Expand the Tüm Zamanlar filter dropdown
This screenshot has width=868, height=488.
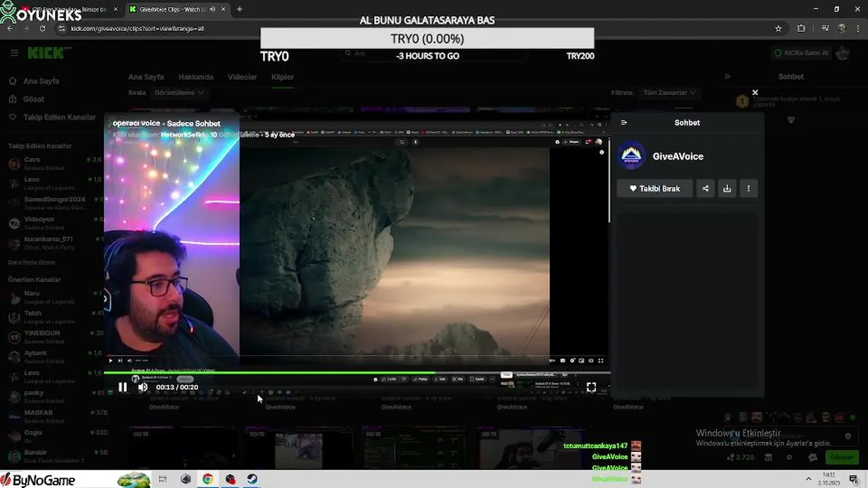point(669,92)
